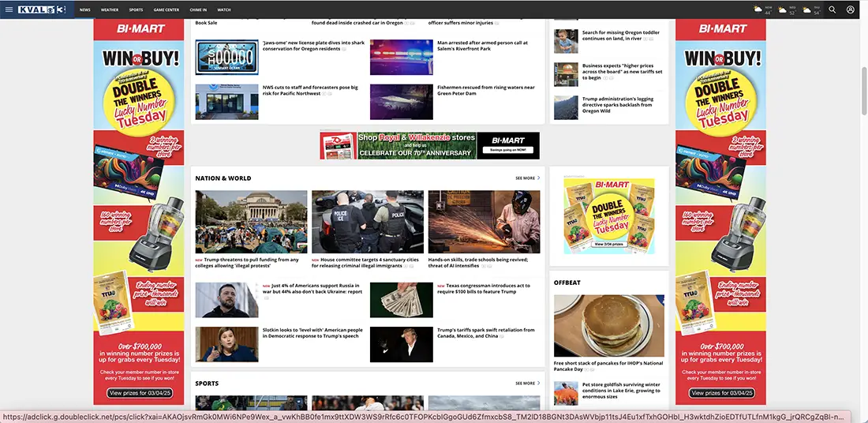Open the SPORTS menu item
The height and width of the screenshot is (423, 868).
(136, 9)
